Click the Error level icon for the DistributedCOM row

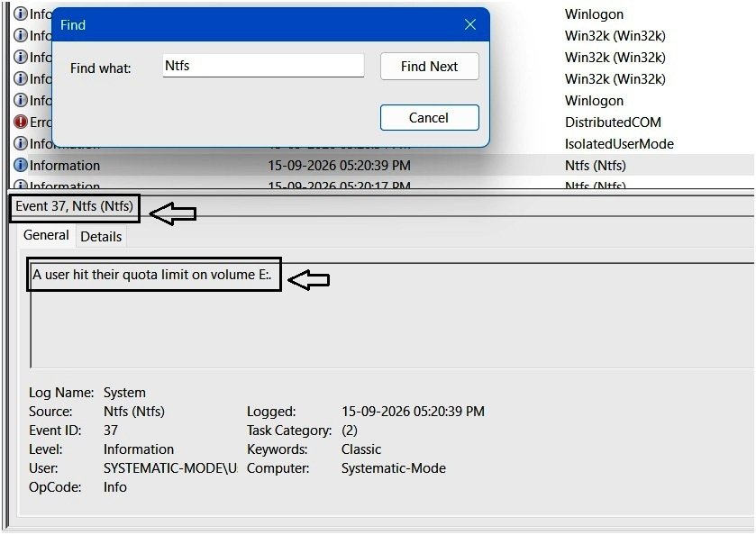pyautogui.click(x=21, y=122)
